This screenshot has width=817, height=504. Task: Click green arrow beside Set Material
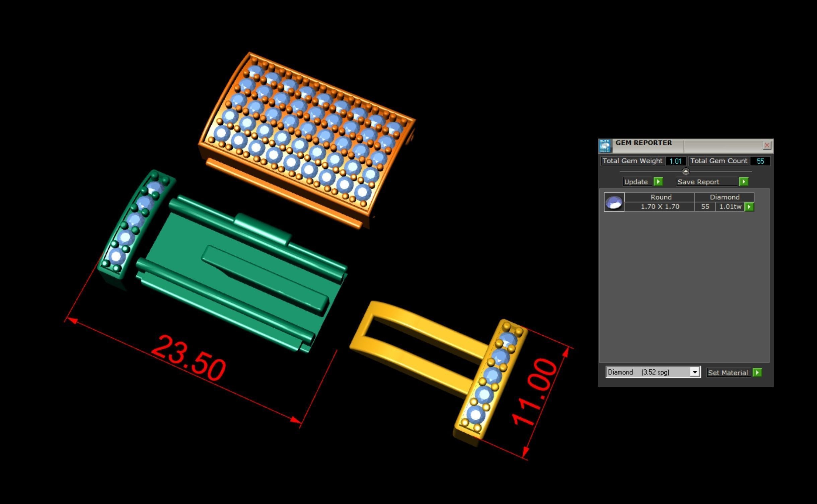[x=757, y=372]
